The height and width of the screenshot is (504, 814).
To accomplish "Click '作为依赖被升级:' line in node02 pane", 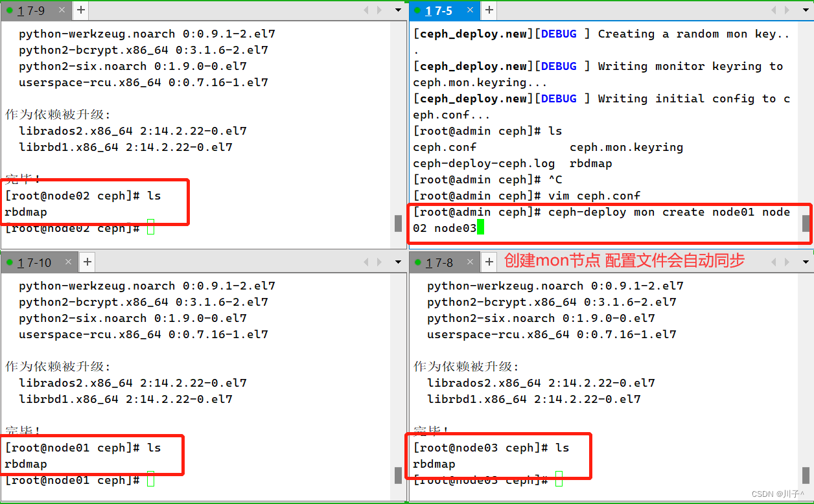I will (x=58, y=115).
